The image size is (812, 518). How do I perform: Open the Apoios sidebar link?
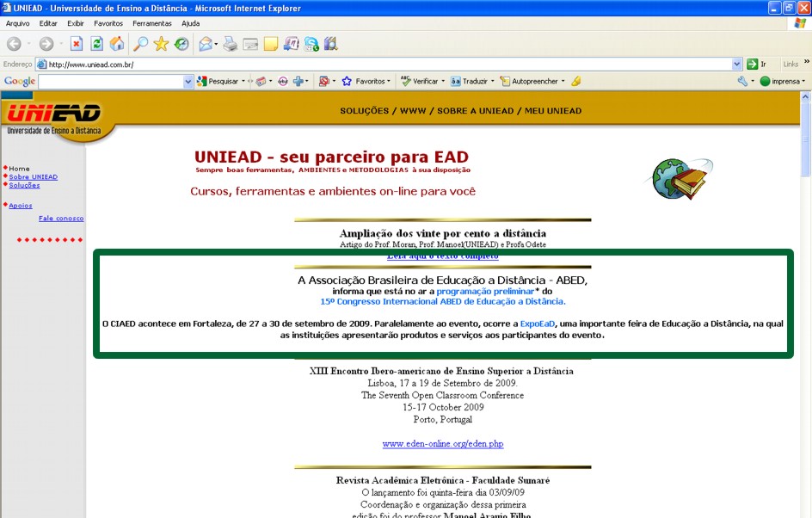click(x=21, y=206)
